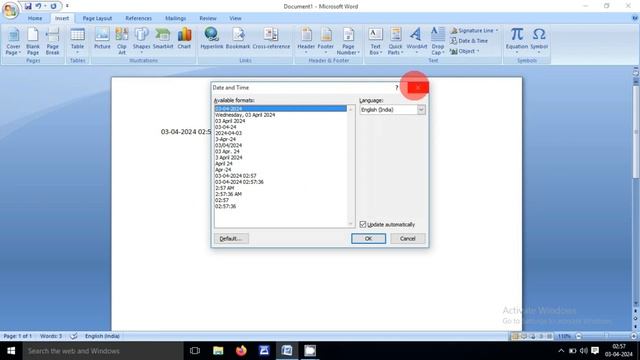Viewport: 640px width, 360px height.
Task: Open the Shapes gallery
Action: pos(141,41)
